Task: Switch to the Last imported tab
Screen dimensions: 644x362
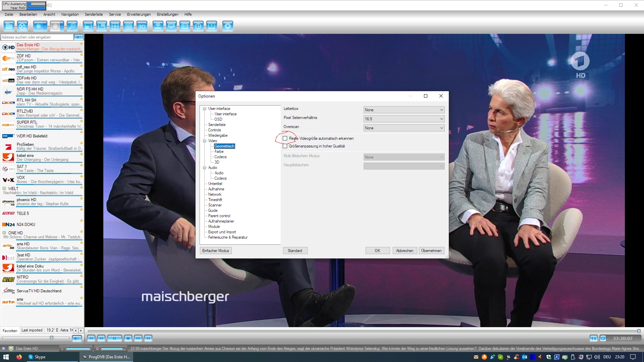Action: coord(32,330)
